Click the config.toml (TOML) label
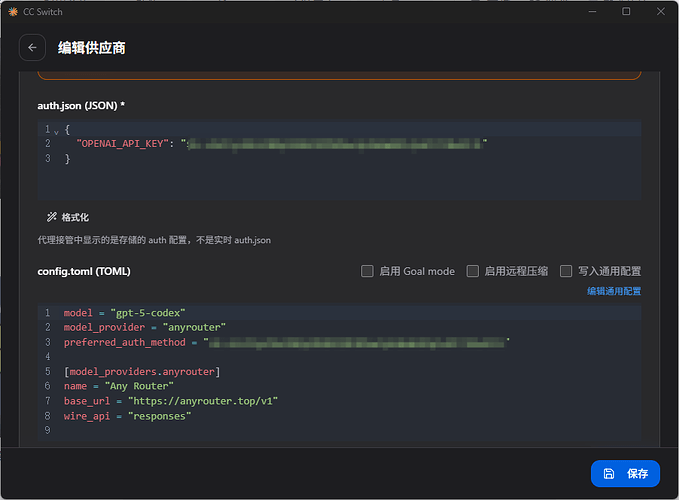This screenshot has width=679, height=500. [x=84, y=271]
